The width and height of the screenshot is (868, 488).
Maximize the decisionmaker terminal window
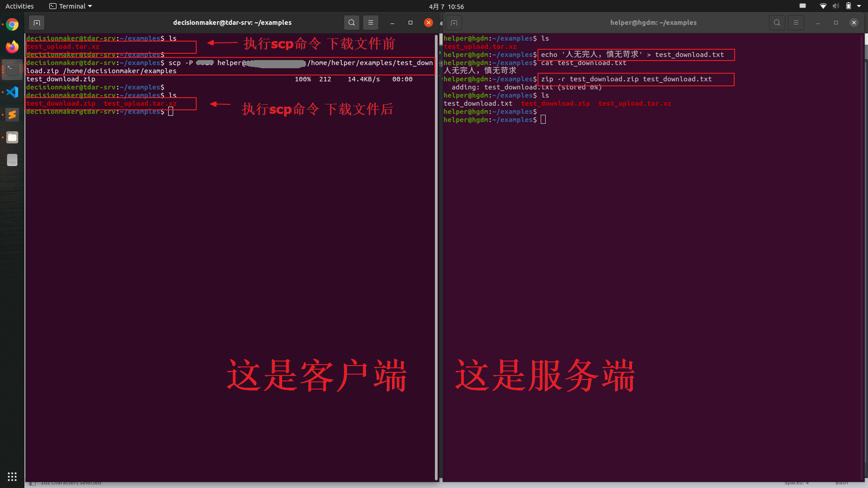(x=410, y=23)
